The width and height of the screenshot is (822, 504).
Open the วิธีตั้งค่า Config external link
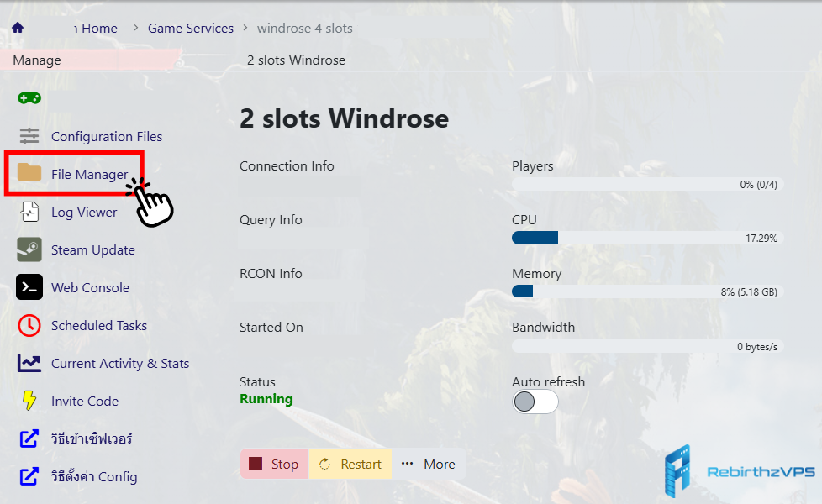pyautogui.click(x=93, y=476)
